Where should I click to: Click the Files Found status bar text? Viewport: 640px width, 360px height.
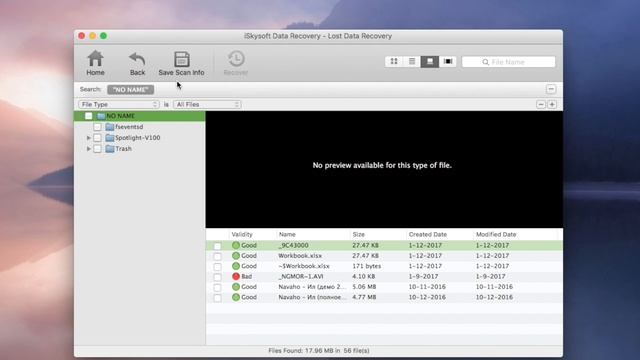coord(319,351)
